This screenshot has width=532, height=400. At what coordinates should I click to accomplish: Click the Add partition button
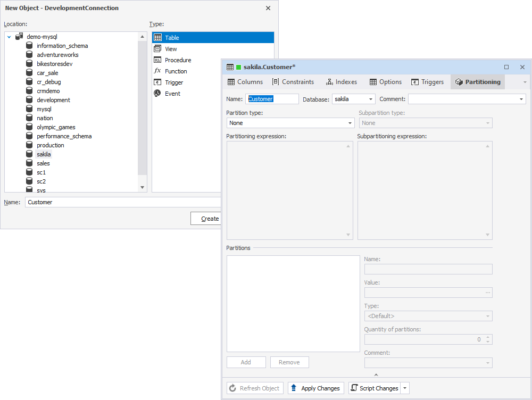tap(246, 362)
